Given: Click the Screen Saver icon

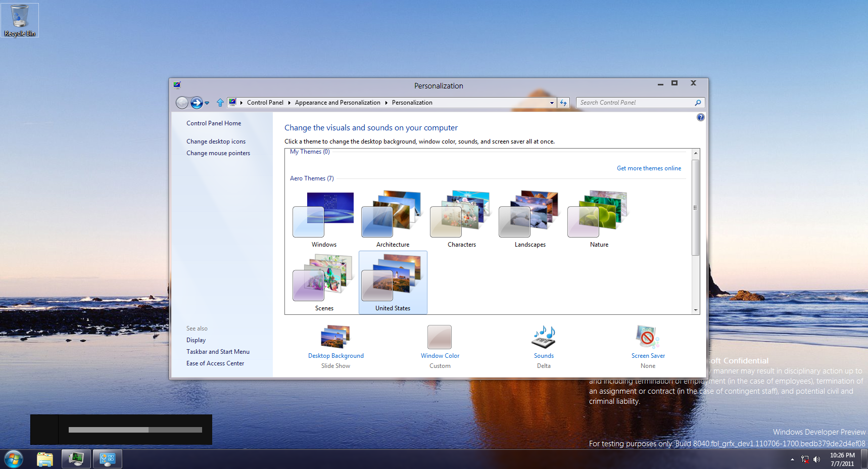Looking at the screenshot, I should pyautogui.click(x=648, y=337).
